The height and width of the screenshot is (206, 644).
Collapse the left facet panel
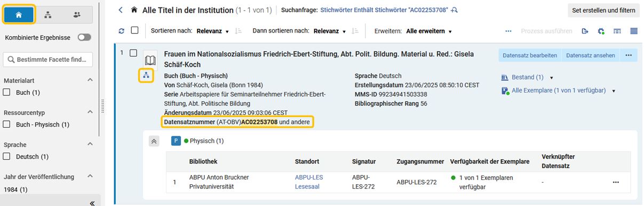point(92,203)
